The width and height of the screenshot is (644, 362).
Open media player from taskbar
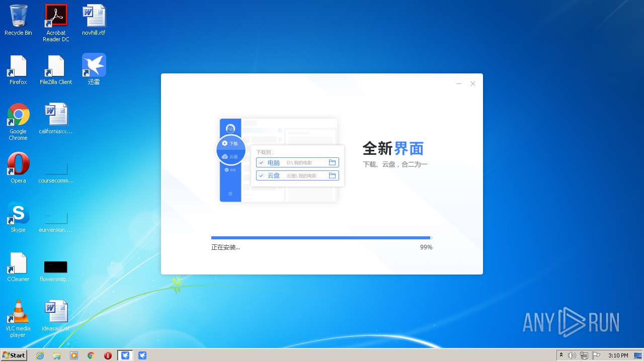point(74,355)
